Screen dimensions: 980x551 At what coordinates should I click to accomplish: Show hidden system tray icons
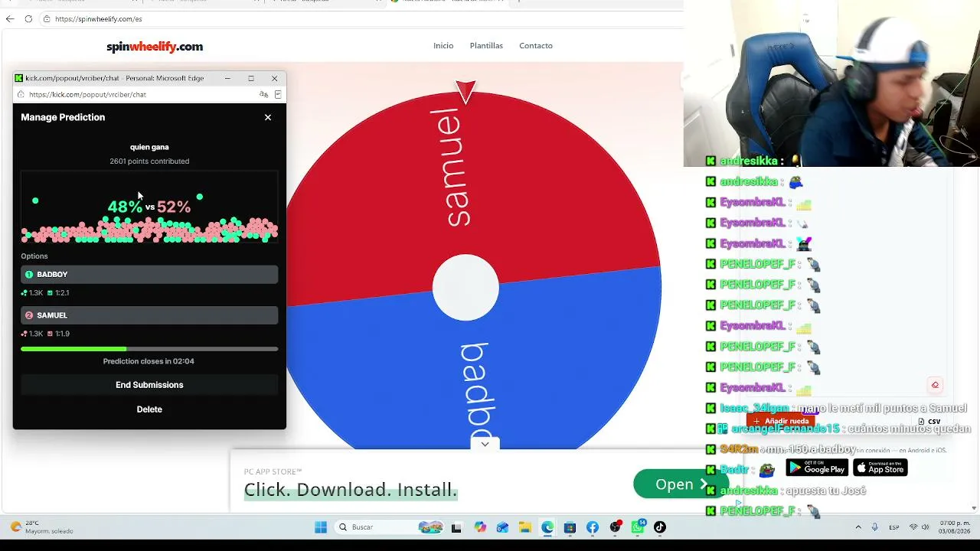pyautogui.click(x=858, y=527)
